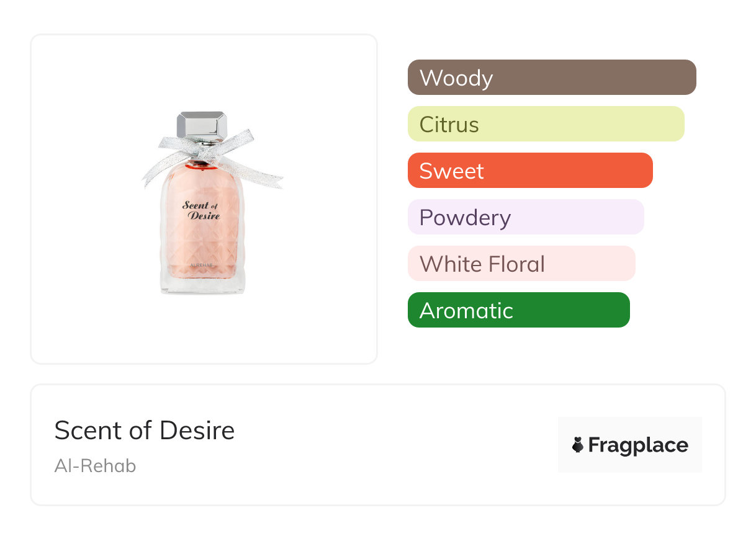Click the ALREHAB text on the bottle base
The height and width of the screenshot is (536, 756).
(201, 265)
